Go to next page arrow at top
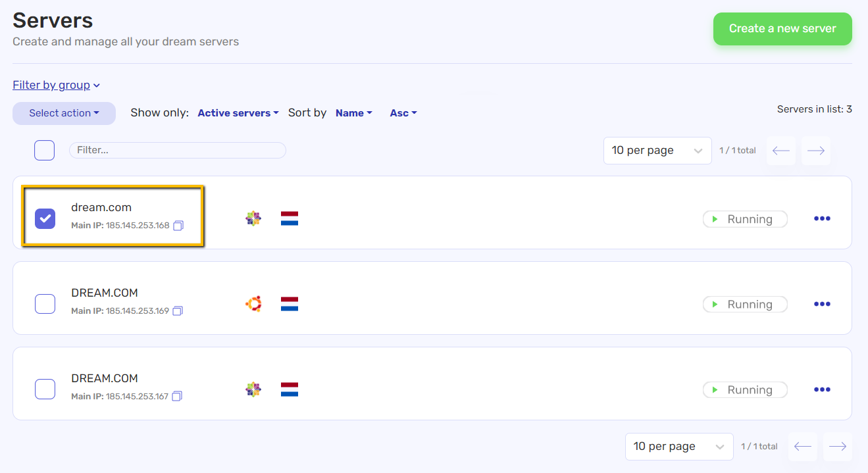The height and width of the screenshot is (473, 868). pyautogui.click(x=816, y=151)
